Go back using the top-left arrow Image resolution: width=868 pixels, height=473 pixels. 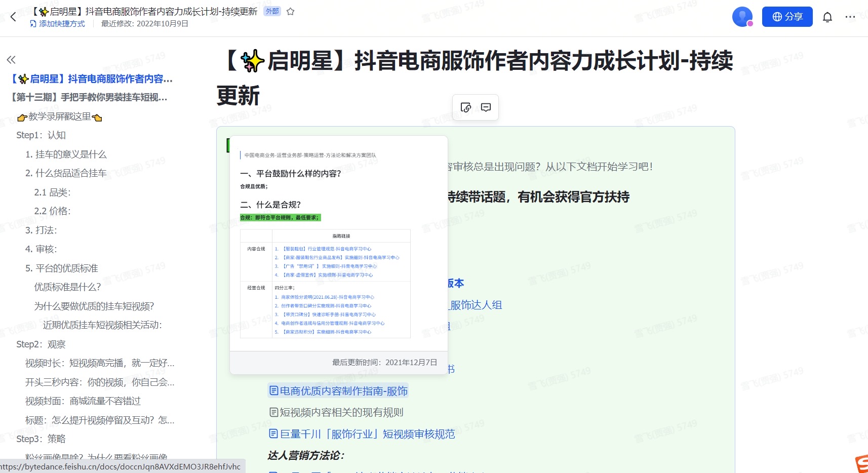pyautogui.click(x=13, y=17)
